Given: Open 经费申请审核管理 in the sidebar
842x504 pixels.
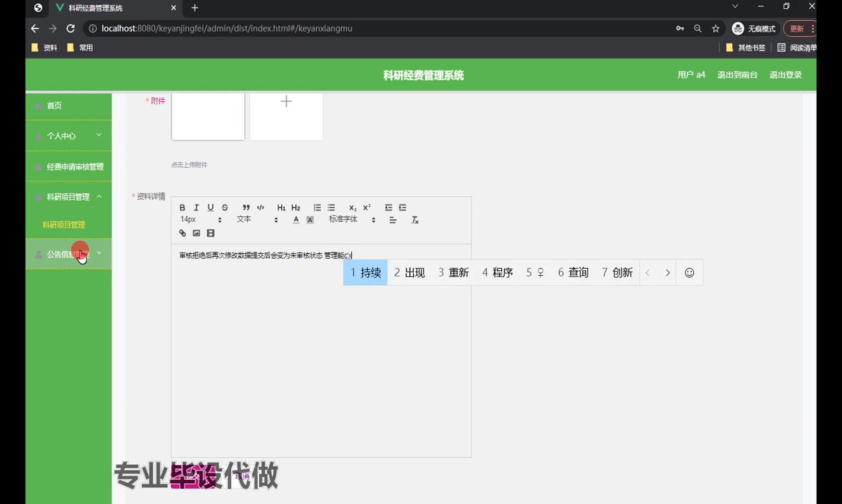Looking at the screenshot, I should coord(68,167).
